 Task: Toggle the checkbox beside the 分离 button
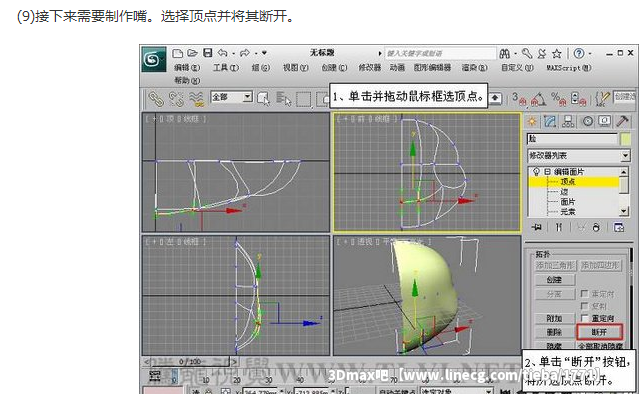point(584,294)
